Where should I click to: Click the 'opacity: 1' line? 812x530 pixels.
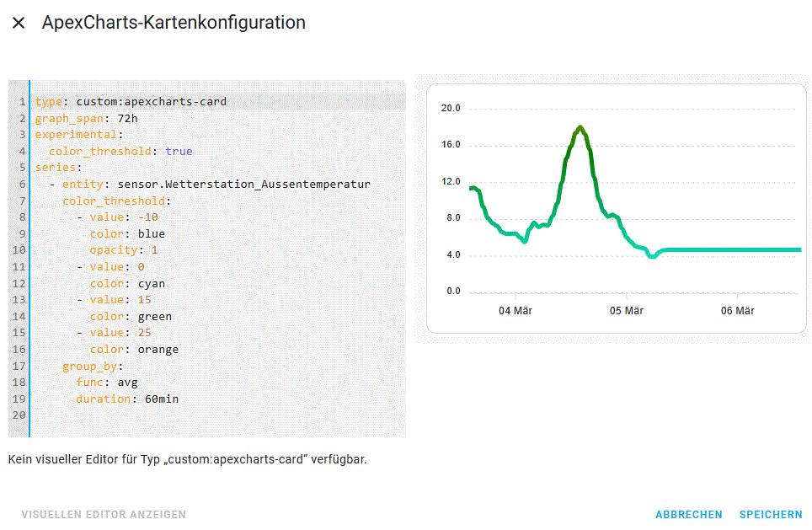[x=124, y=250]
